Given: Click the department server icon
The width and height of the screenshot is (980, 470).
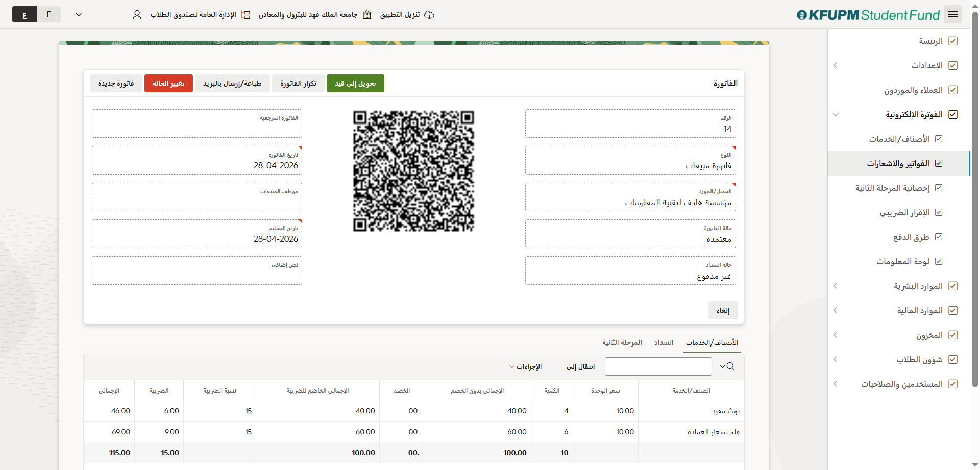Looking at the screenshot, I should (246, 15).
